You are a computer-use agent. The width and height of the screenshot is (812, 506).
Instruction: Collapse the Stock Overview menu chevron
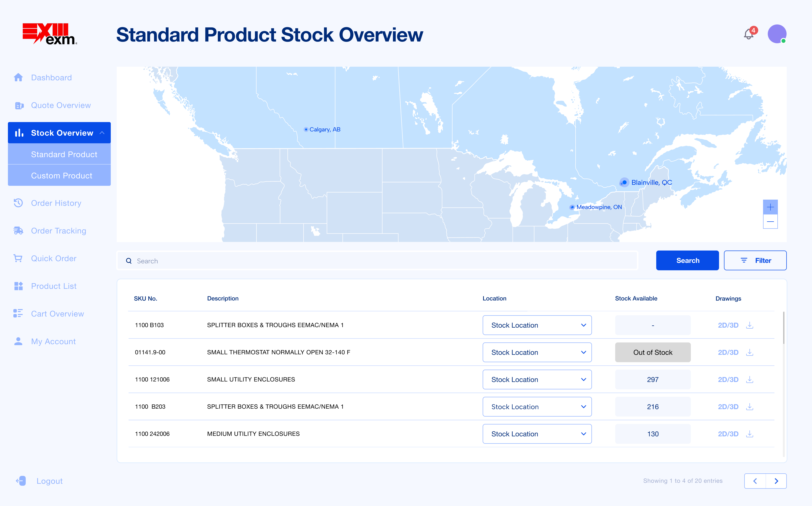click(102, 133)
